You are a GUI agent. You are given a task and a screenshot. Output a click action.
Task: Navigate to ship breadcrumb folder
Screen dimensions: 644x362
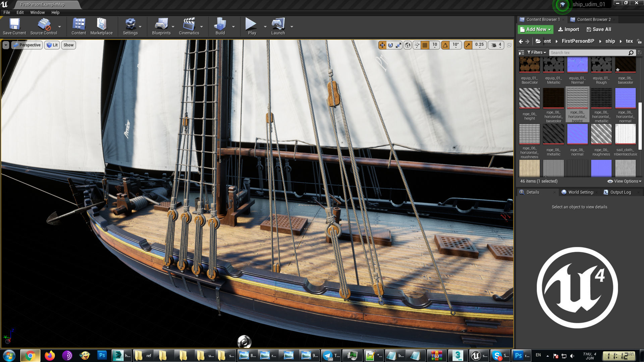[610, 41]
